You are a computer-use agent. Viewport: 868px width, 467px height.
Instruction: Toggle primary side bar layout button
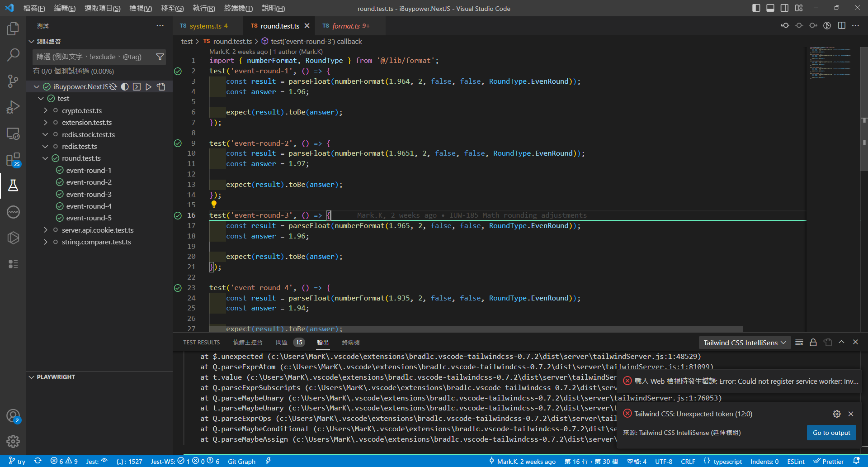[x=756, y=8]
